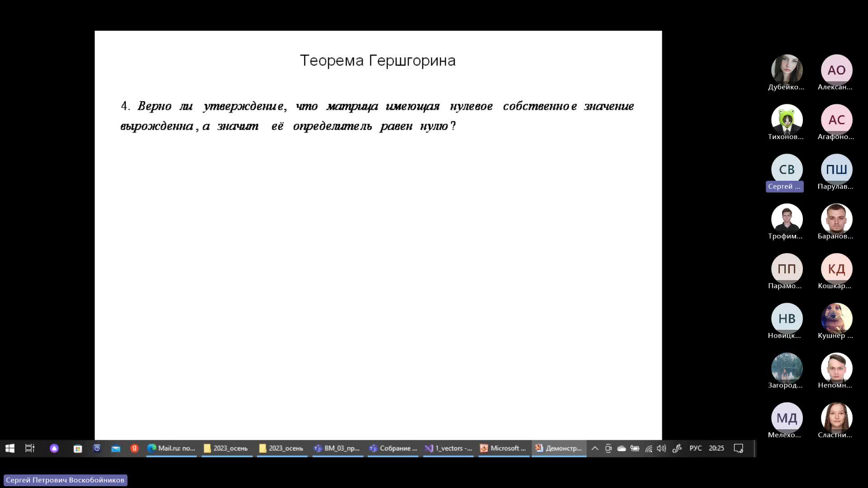
Task: Select participant Трофим avatar
Action: pyautogui.click(x=787, y=219)
